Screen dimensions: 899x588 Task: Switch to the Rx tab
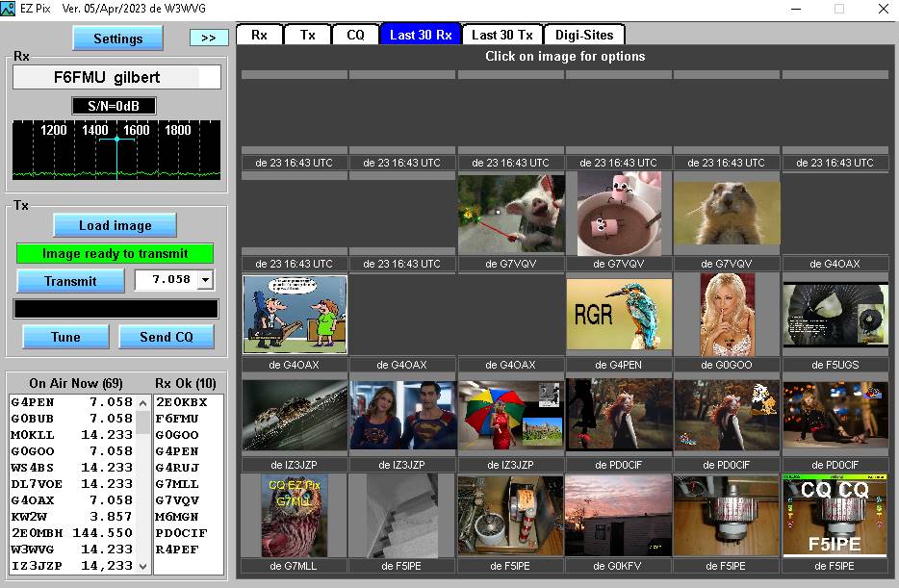pyautogui.click(x=259, y=35)
